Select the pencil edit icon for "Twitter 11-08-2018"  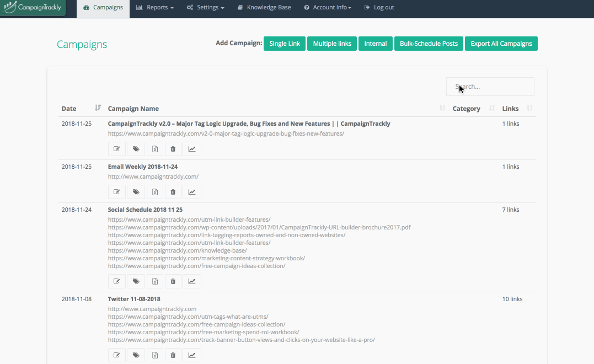[x=116, y=355]
